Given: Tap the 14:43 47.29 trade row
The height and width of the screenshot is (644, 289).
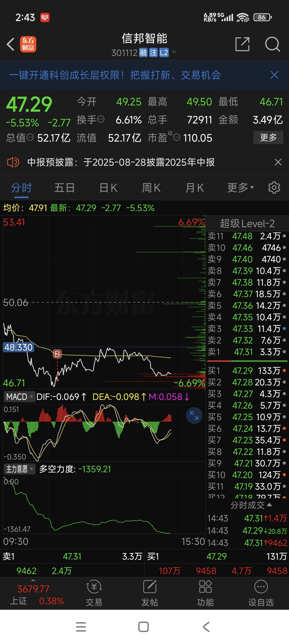Looking at the screenshot, I should point(247,530).
